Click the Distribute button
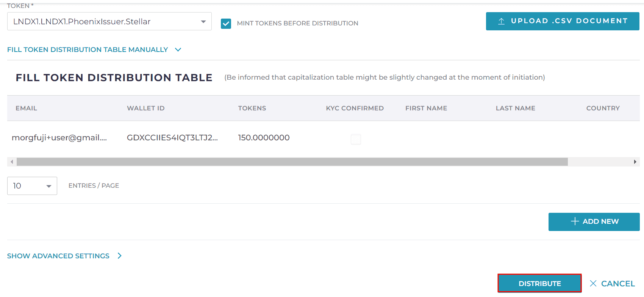 click(539, 283)
